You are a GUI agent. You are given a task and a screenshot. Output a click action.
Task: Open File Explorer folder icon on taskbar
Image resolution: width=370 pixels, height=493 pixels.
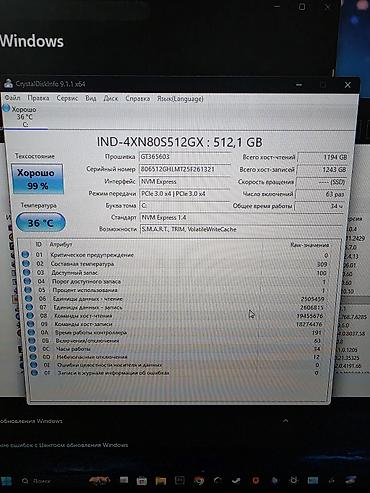161,481
